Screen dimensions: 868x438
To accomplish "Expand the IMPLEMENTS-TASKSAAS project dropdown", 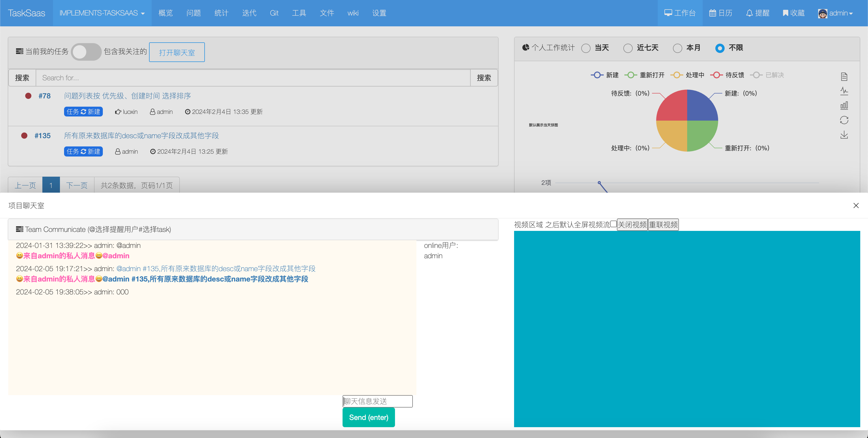I will pos(102,13).
